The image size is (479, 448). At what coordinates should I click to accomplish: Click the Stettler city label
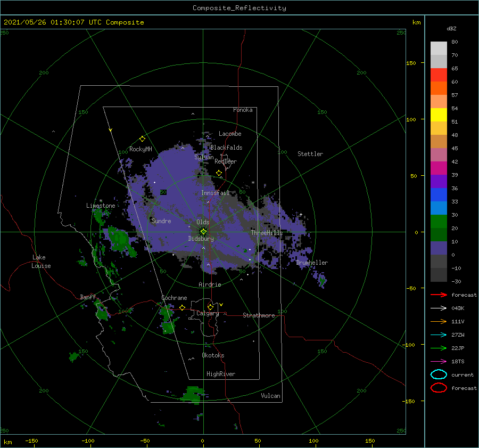pos(310,154)
